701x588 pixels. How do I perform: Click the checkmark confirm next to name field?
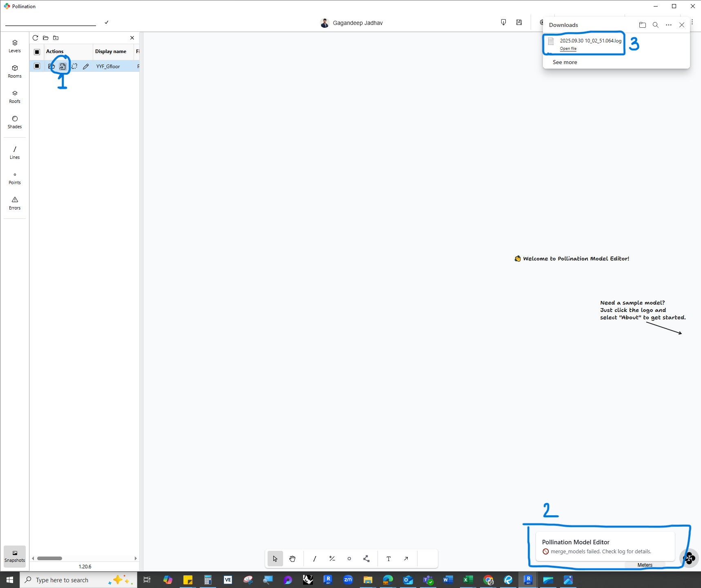(x=107, y=22)
